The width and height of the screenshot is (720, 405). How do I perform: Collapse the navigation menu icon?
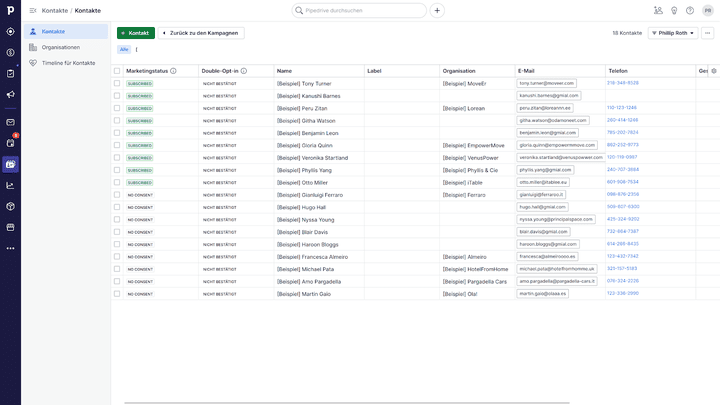click(33, 11)
